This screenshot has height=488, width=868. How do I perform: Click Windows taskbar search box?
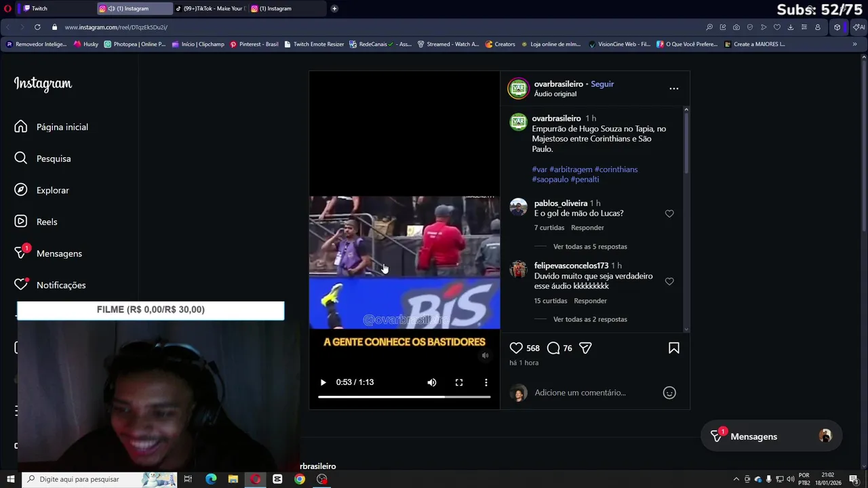coord(99,479)
